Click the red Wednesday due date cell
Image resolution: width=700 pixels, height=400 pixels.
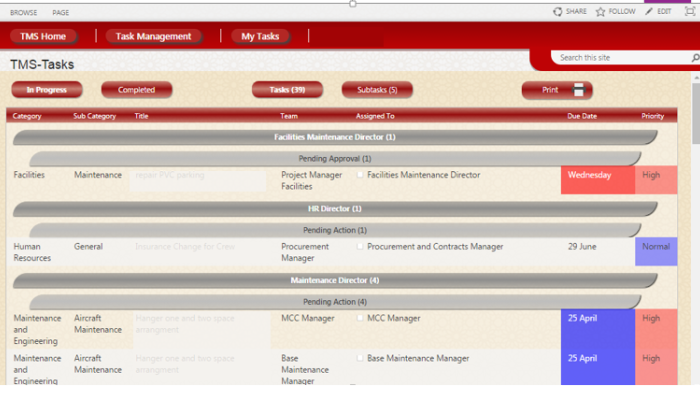(597, 177)
